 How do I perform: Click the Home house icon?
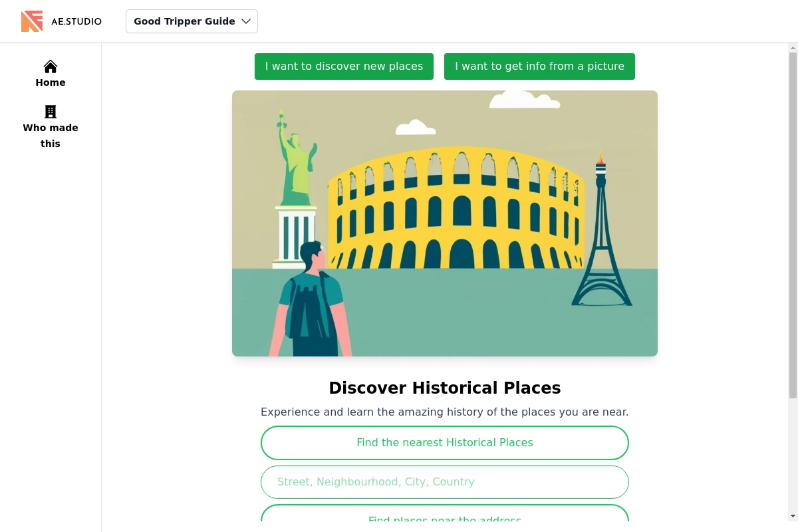(x=51, y=66)
